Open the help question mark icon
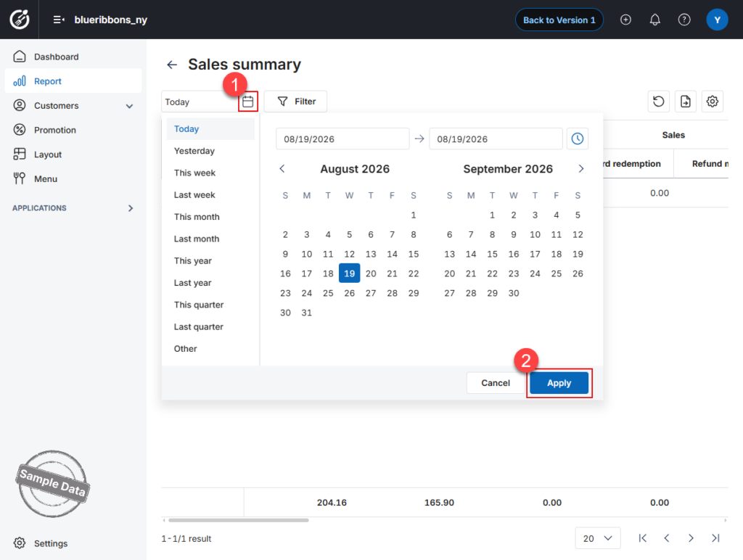Viewport: 743px width, 560px height. (684, 20)
